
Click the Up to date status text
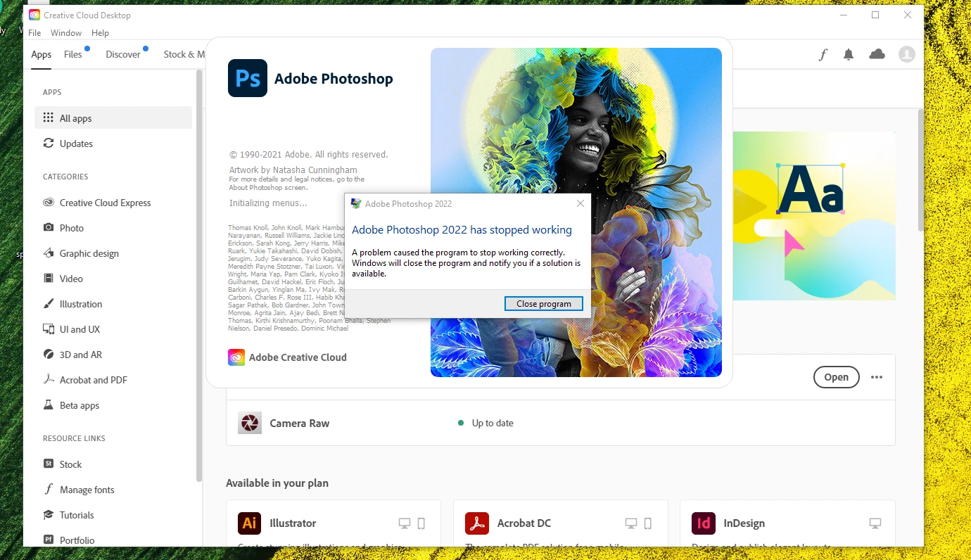493,423
